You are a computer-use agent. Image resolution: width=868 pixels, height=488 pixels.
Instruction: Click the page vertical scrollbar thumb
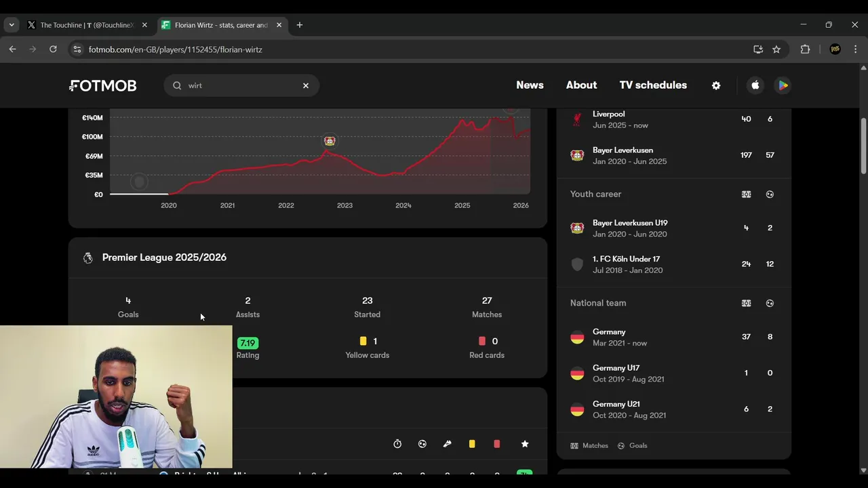(863, 146)
